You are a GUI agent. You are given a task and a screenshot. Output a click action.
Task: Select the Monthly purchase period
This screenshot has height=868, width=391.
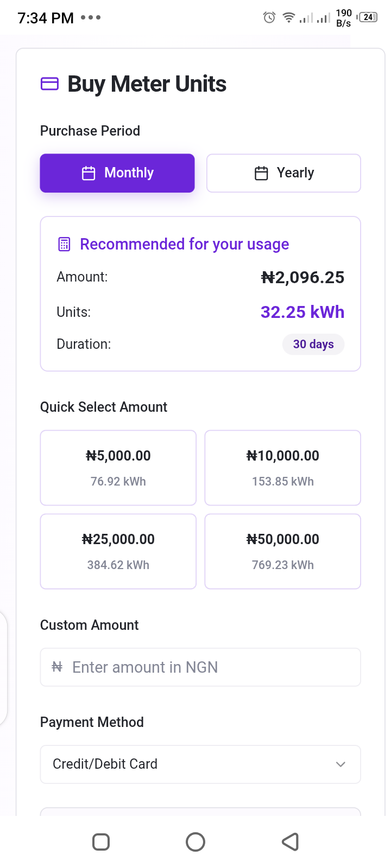pos(117,173)
